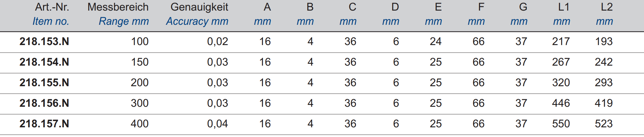644x137 pixels.
Task: Click the L1 value 217
Action: [x=561, y=41]
